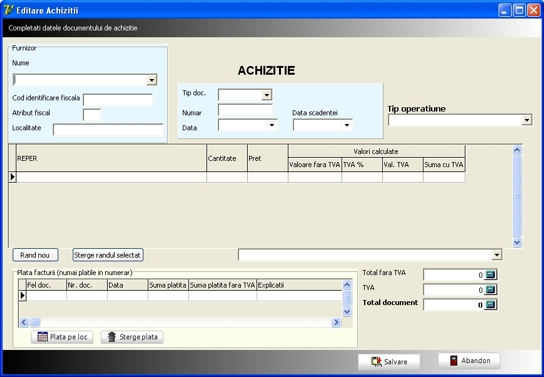Click the Suma platita column header
This screenshot has height=377, width=544.
[168, 285]
